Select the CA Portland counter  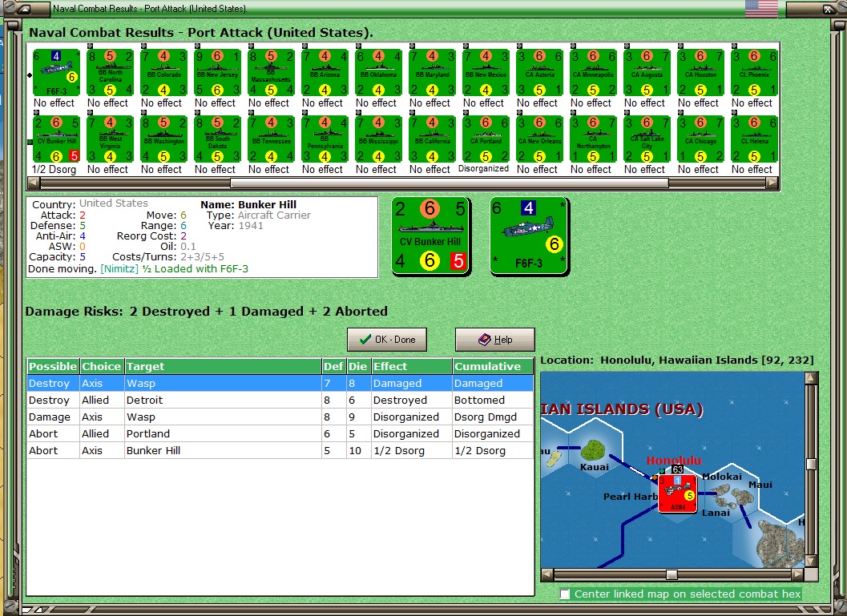pos(486,140)
